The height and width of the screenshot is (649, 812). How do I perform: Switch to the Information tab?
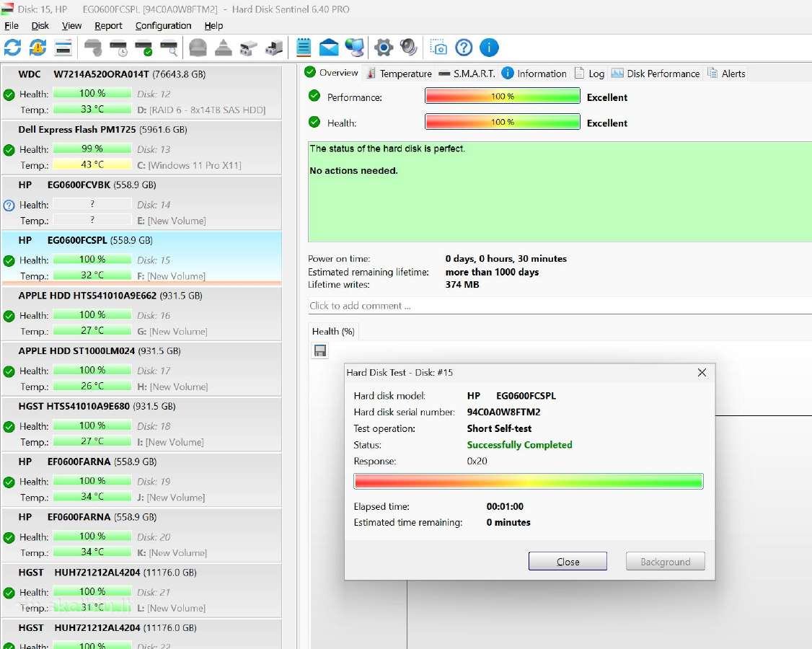[x=534, y=74]
